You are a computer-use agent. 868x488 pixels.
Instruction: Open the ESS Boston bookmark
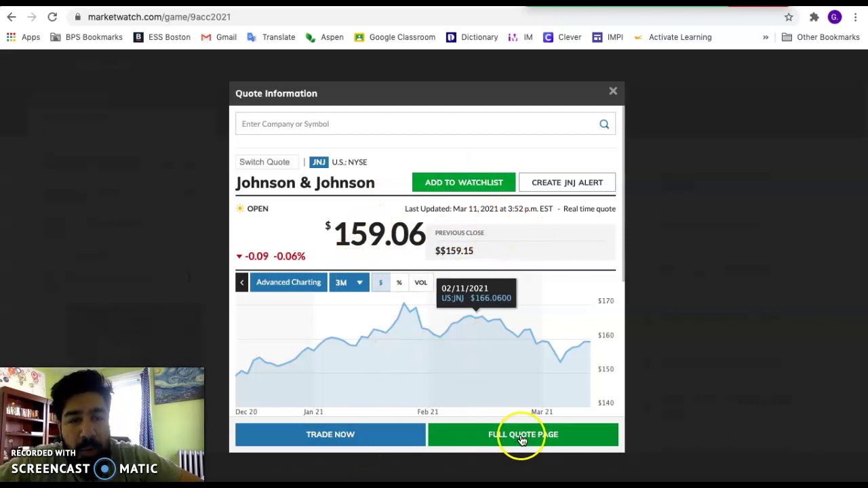(x=162, y=37)
